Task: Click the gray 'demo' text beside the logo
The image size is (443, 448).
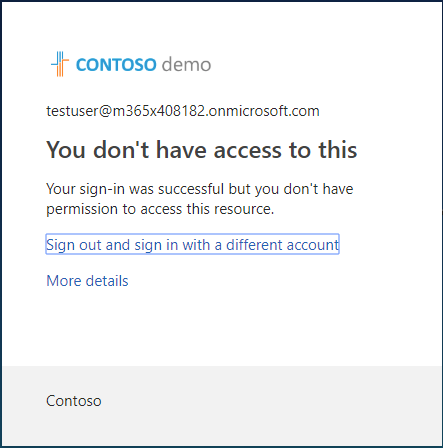Action: 186,64
